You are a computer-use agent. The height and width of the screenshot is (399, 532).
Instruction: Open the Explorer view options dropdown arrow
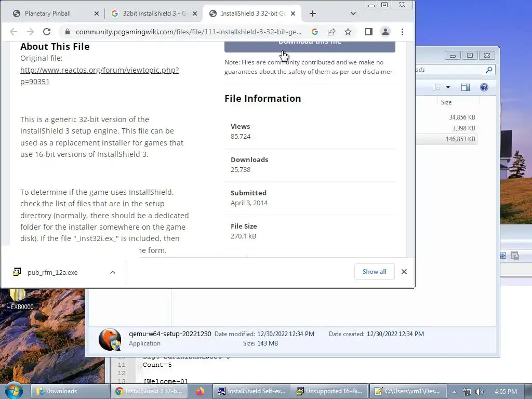tap(448, 87)
